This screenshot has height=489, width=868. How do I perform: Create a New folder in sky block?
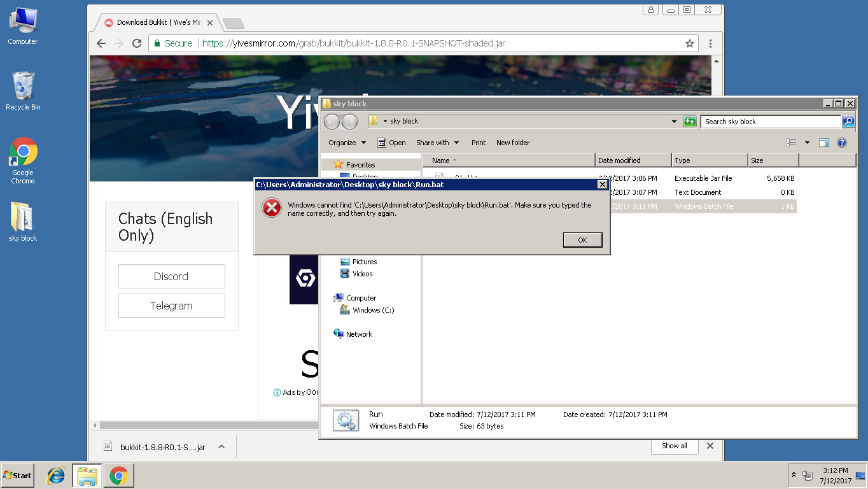click(513, 143)
